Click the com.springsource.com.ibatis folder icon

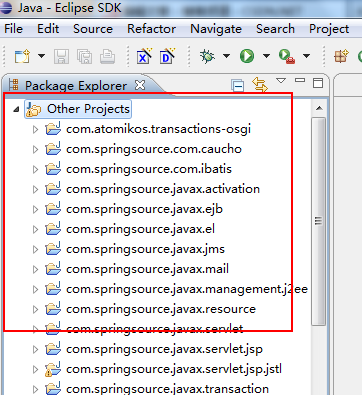point(53,169)
